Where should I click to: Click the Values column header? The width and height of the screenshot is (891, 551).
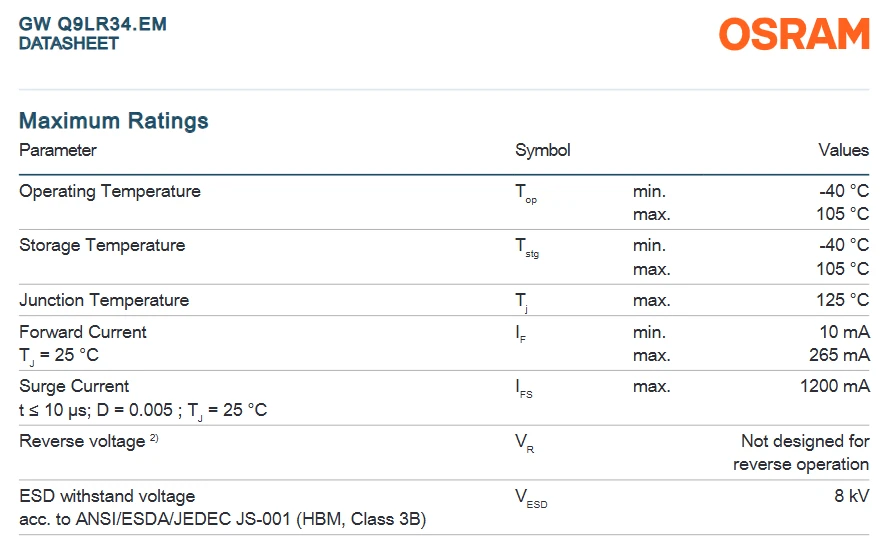coord(844,150)
